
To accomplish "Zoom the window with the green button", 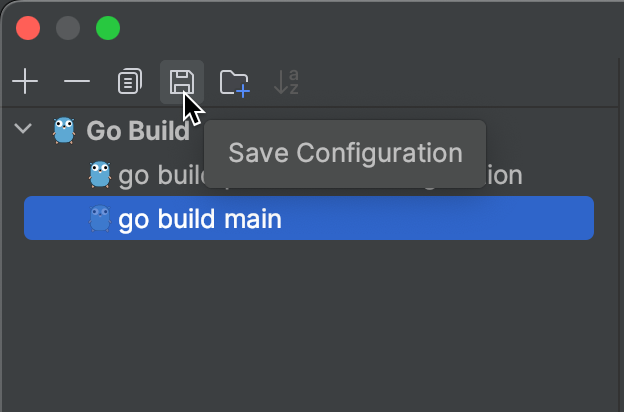I will 108,28.
